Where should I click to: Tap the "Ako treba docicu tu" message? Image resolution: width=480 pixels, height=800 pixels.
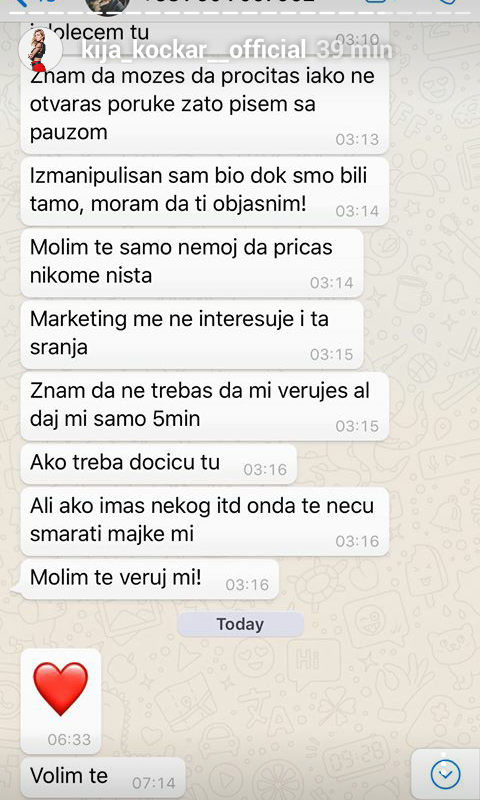(158, 464)
